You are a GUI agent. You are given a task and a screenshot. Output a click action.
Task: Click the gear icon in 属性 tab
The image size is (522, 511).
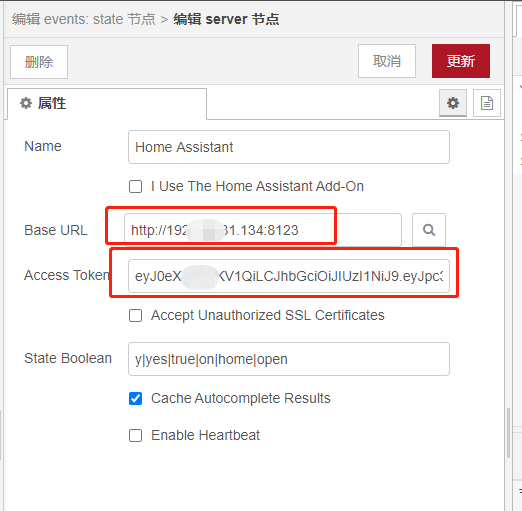pyautogui.click(x=26, y=103)
